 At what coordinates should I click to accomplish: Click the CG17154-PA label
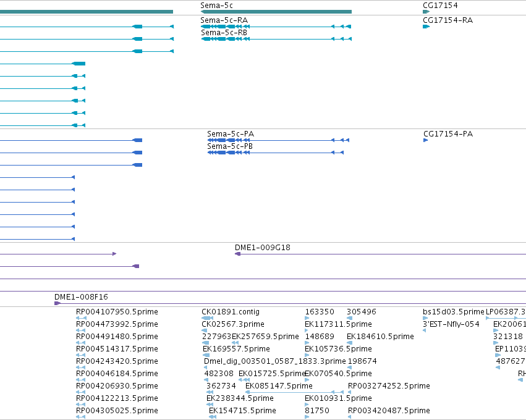(x=448, y=134)
